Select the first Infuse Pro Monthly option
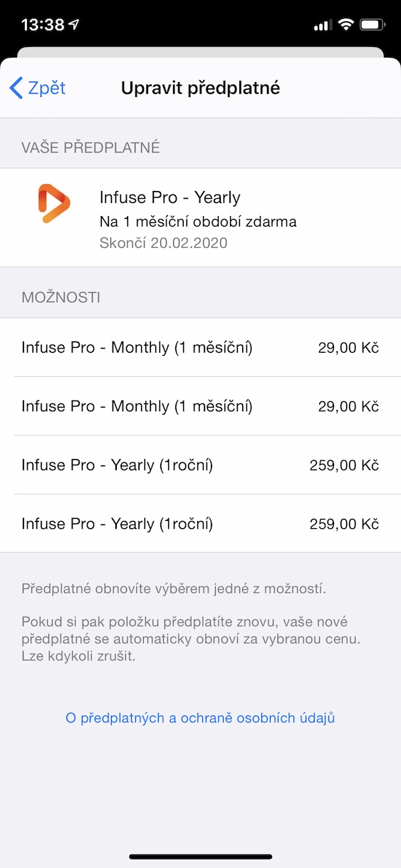 [x=200, y=348]
